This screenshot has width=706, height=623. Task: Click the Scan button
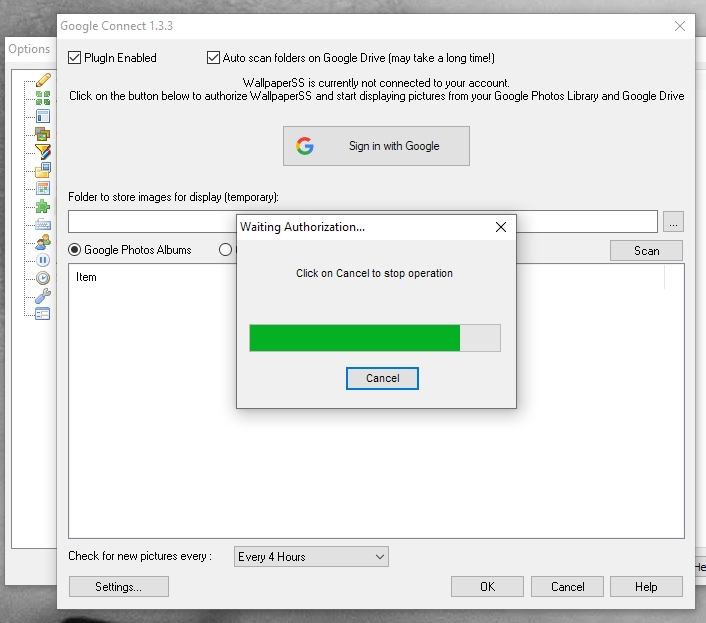click(646, 251)
